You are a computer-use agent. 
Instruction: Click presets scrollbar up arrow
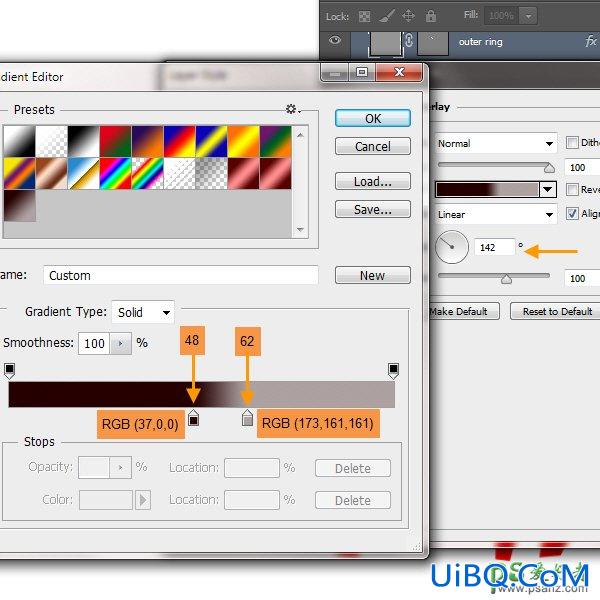[300, 135]
